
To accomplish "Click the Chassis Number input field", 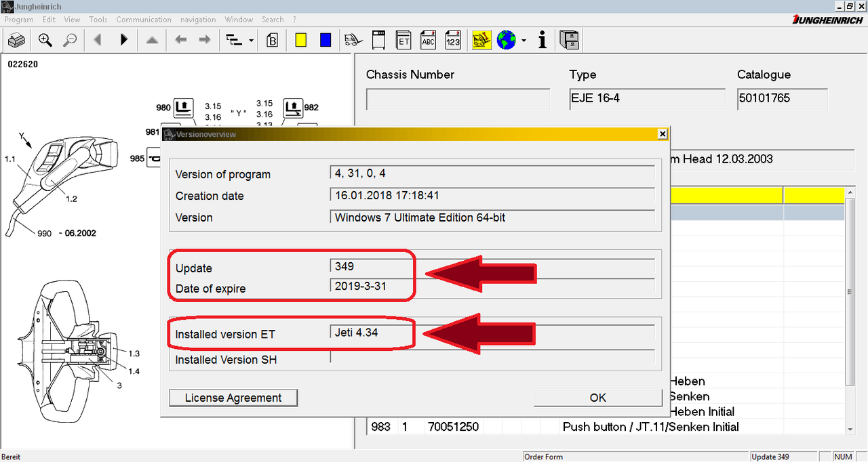I will pyautogui.click(x=458, y=100).
